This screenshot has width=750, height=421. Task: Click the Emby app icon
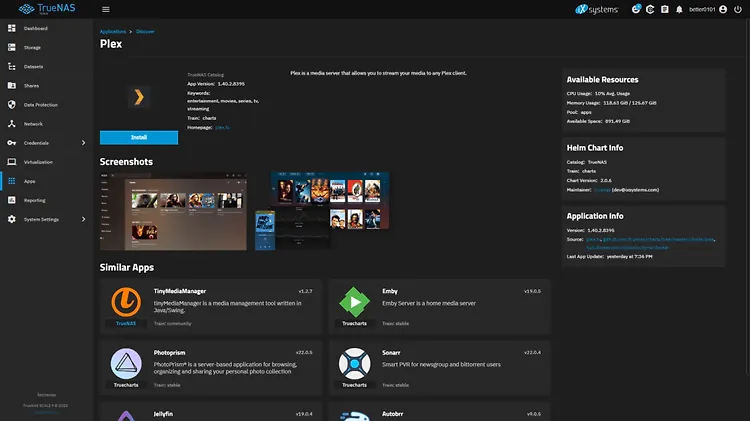(x=354, y=302)
